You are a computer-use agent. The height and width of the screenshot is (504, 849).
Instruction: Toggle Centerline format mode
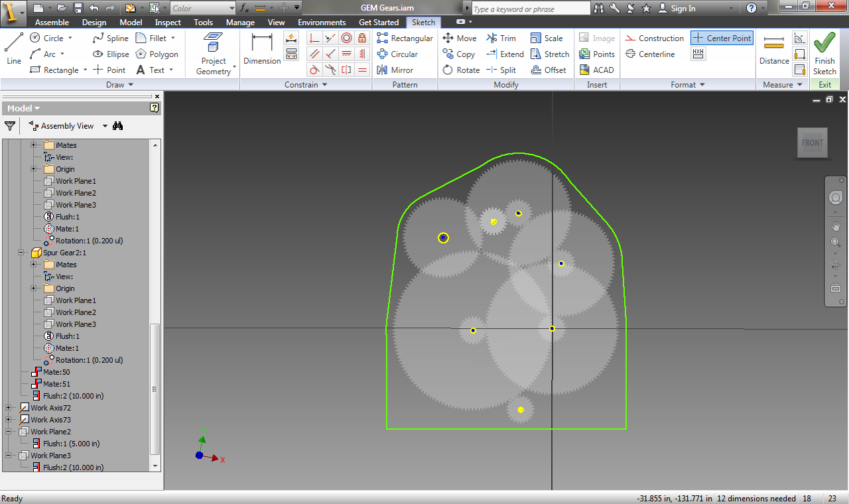click(x=653, y=54)
